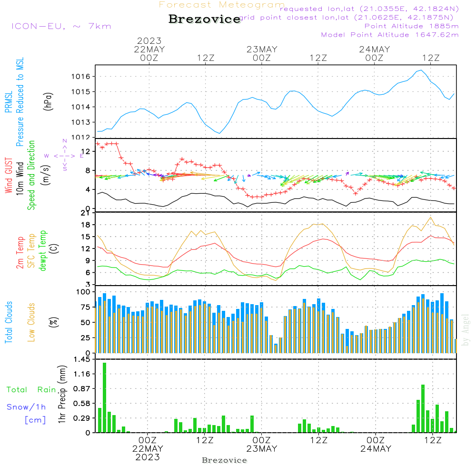476x476 pixels.
Task: Click the 1.45 precipitation tick value
Action: 82,359
